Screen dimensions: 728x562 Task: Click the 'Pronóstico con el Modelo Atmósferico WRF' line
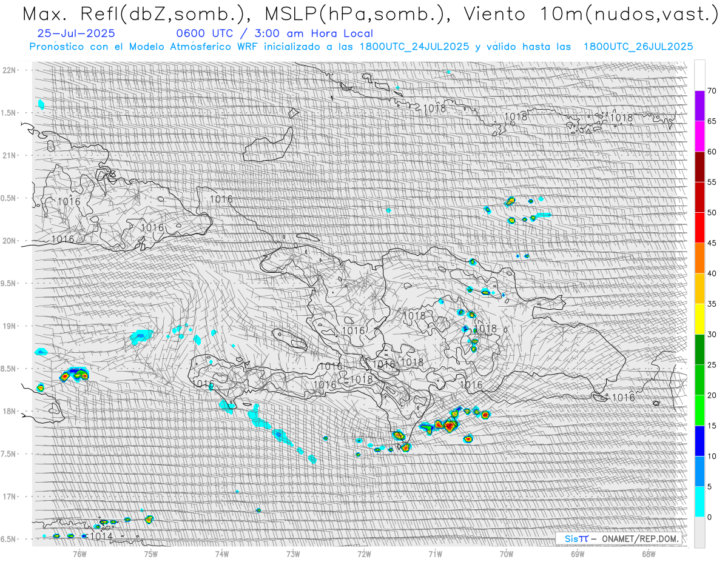click(x=361, y=47)
